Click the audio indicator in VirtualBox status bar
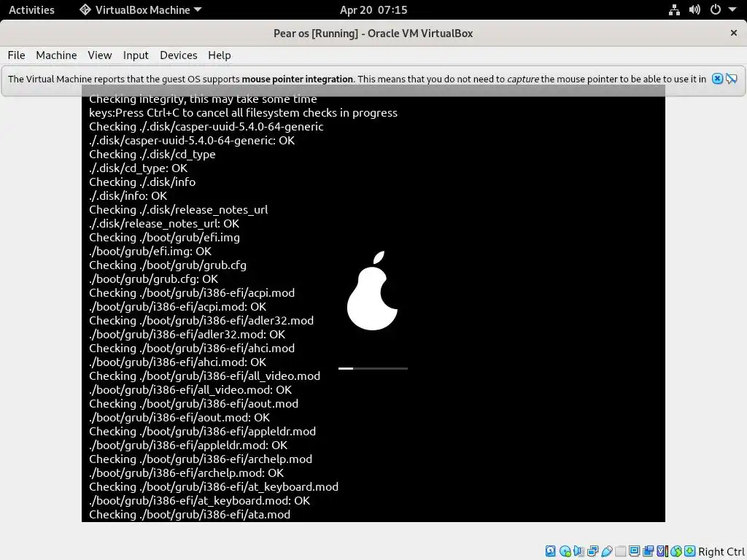Viewport: 747px width, 560px height. pos(578,551)
